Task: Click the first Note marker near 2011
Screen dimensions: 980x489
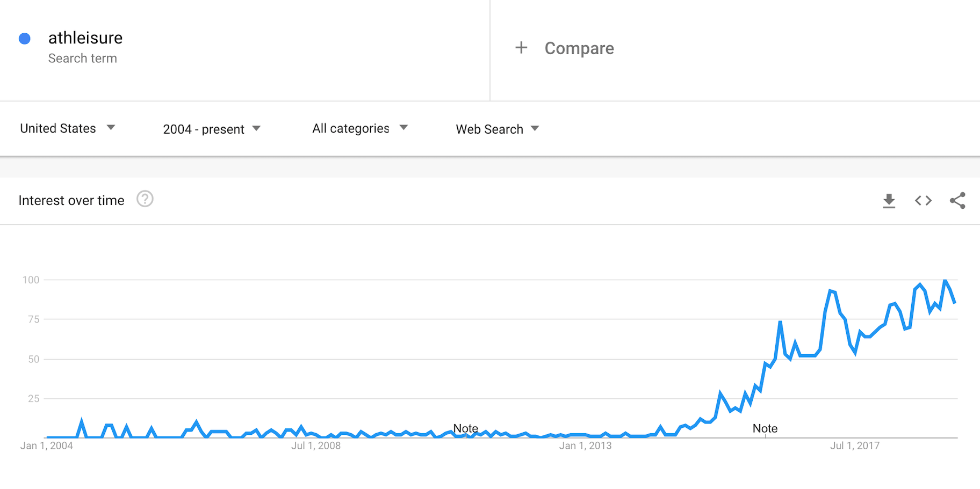Action: coord(465,428)
